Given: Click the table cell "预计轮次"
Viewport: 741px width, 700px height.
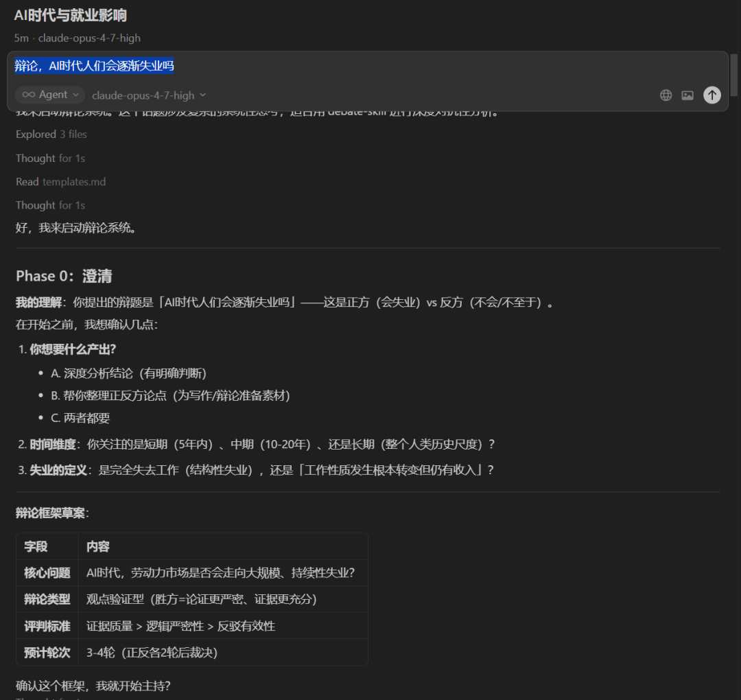Looking at the screenshot, I should (47, 653).
